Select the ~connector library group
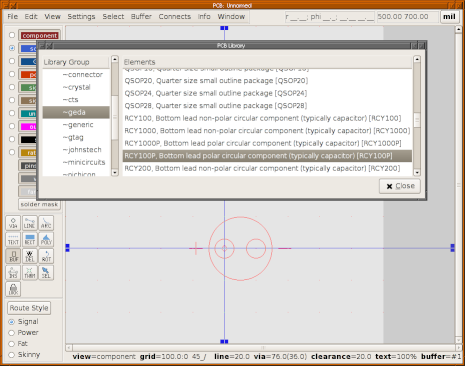 (x=76, y=75)
